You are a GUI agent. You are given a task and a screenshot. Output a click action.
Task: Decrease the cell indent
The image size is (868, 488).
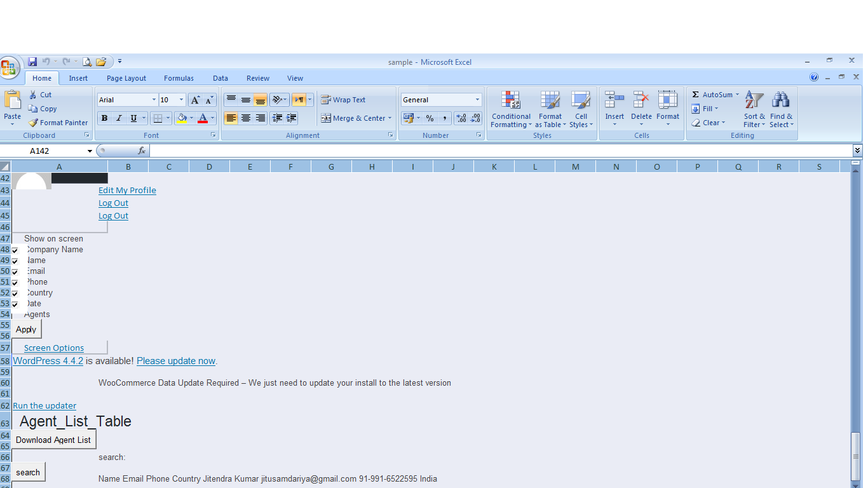[x=277, y=118]
